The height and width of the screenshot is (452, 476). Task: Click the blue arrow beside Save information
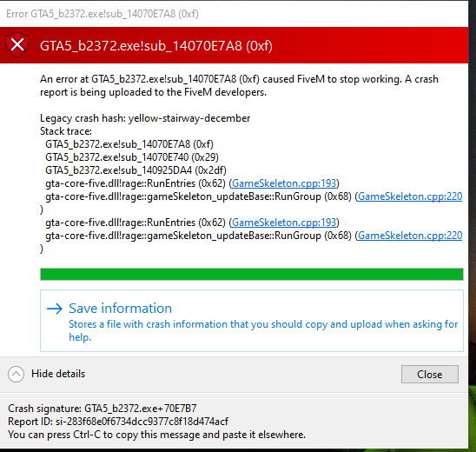[x=55, y=309]
